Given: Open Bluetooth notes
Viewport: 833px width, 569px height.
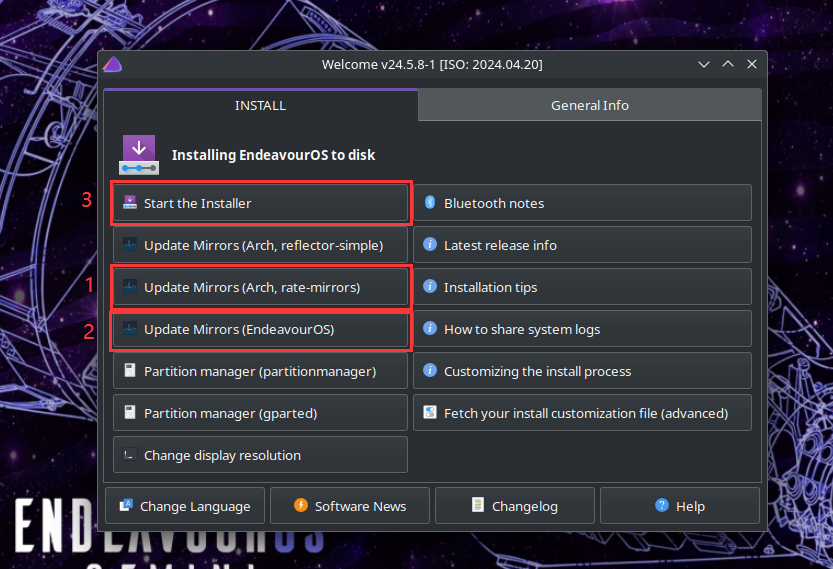Looking at the screenshot, I should click(582, 203).
